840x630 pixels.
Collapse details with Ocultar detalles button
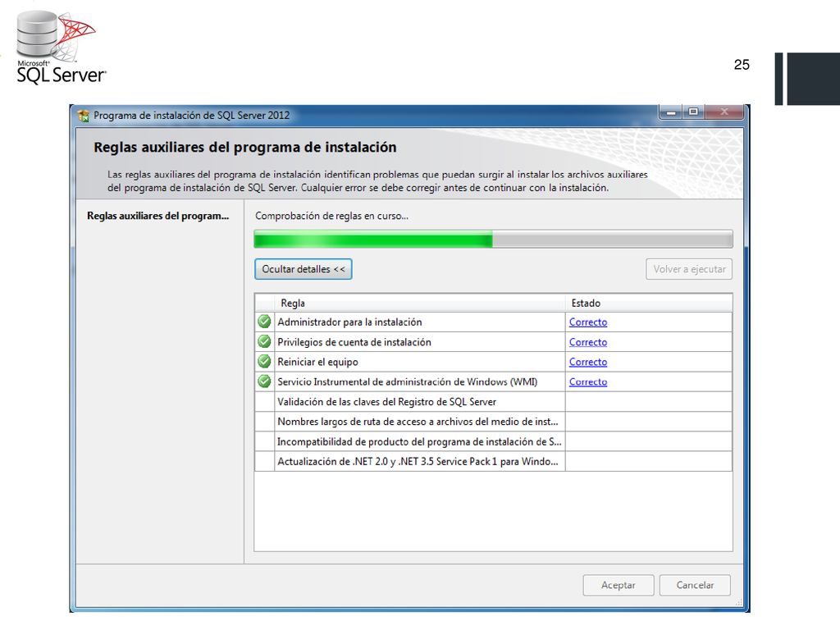point(304,269)
